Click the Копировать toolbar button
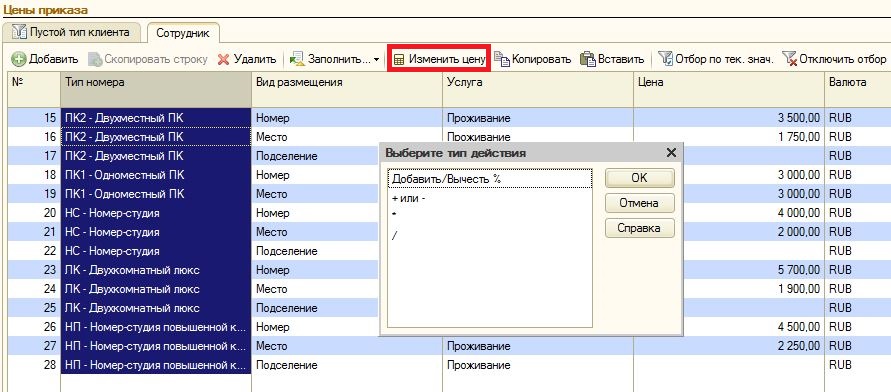 pos(532,59)
